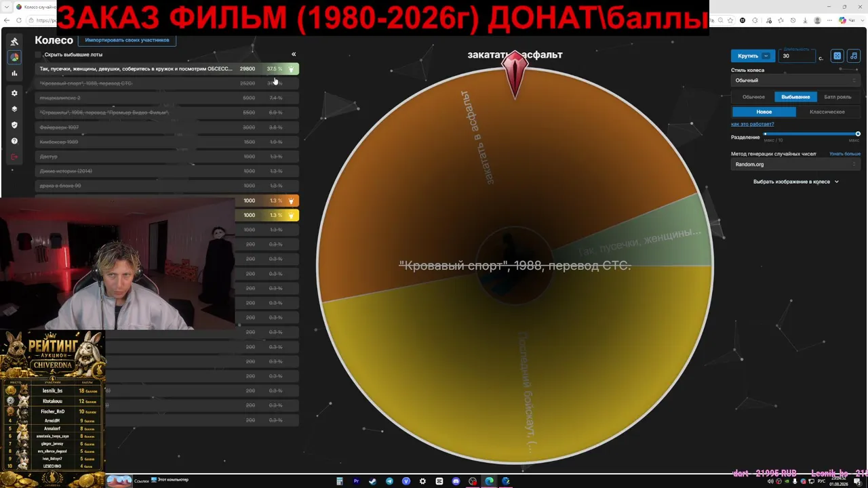Open settings gear in the sidebar
Screen dimensions: 868x488
pos(14,93)
